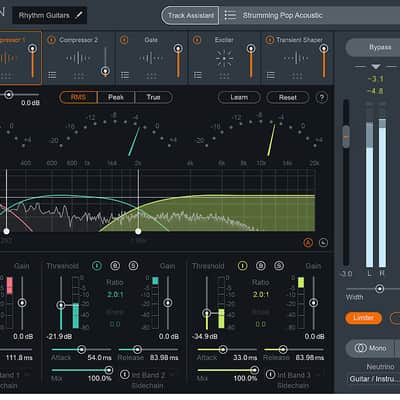Open Transient Shaper module preset list icon
The image size is (400, 400).
point(271,75)
